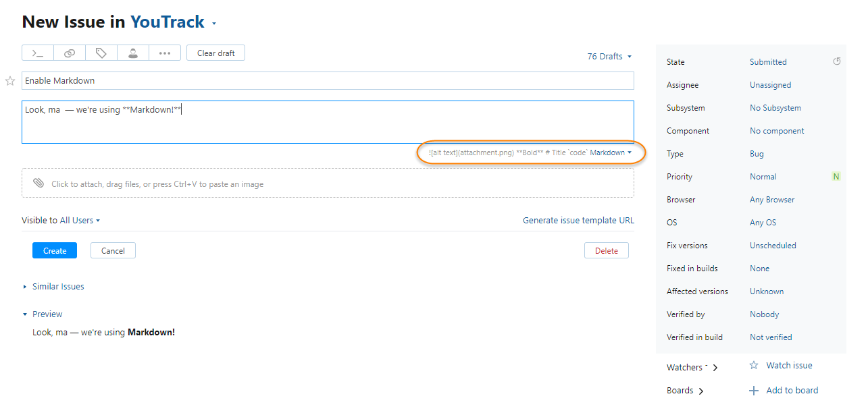This screenshot has width=868, height=419.
Task: Click the history clock icon beside State
Action: tap(837, 61)
